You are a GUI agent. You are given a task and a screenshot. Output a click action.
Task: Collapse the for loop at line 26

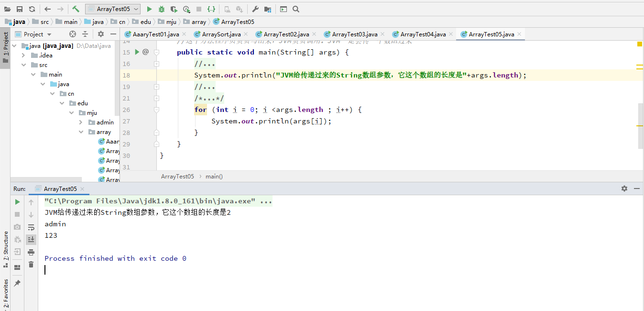156,110
